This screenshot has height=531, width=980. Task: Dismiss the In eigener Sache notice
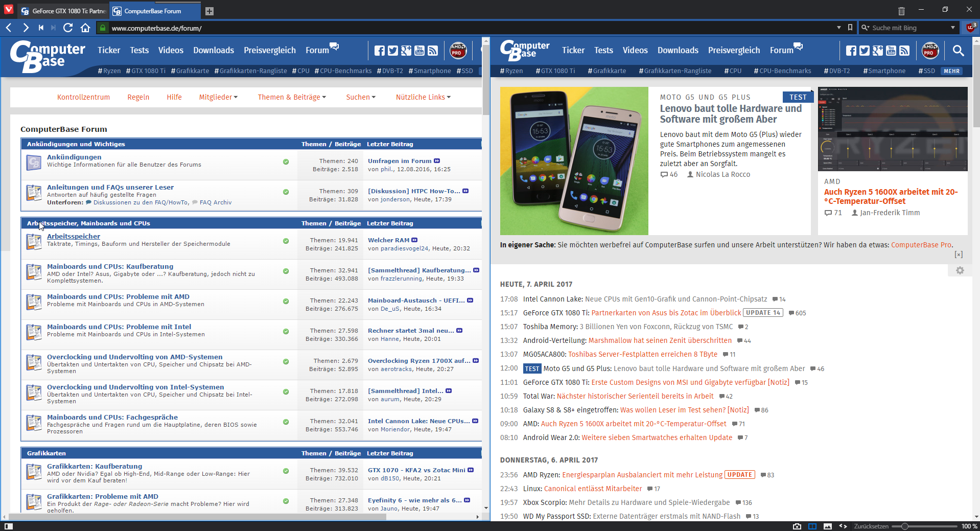click(x=959, y=255)
